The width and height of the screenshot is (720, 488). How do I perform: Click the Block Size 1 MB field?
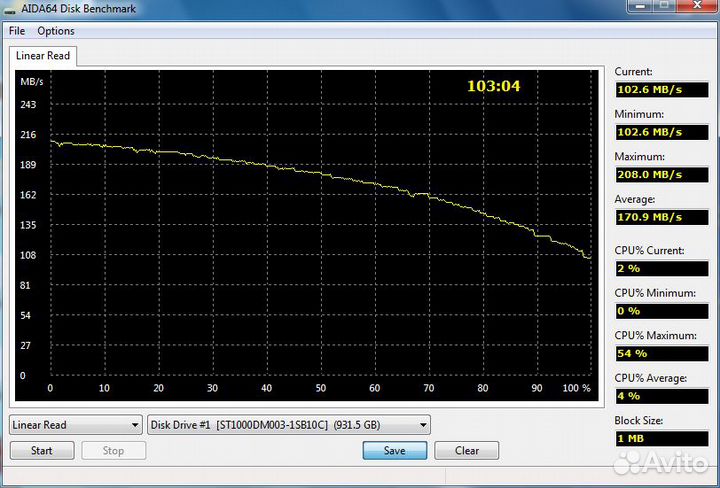(x=662, y=439)
